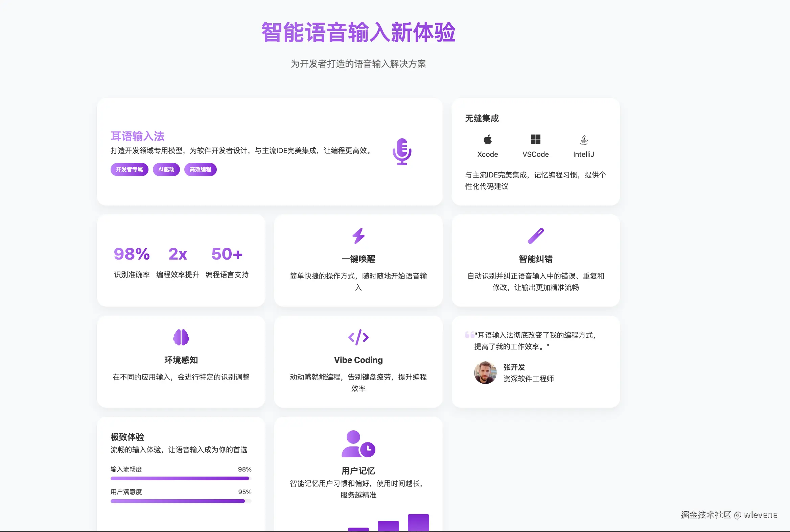Click the Windows VSCode icon

coord(535,139)
